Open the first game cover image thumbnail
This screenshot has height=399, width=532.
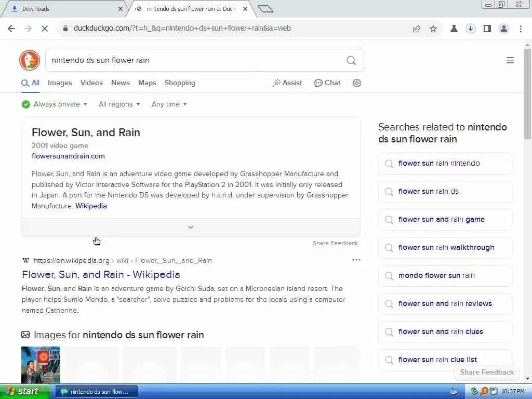[x=41, y=365]
